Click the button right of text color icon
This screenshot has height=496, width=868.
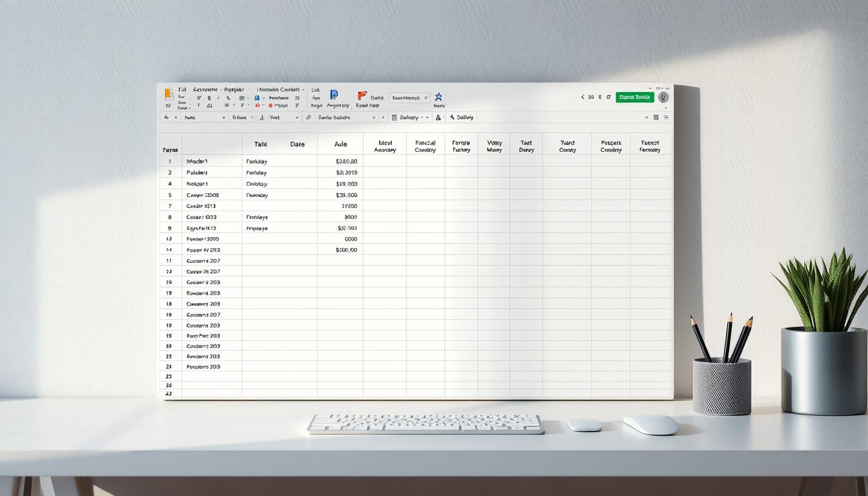click(x=462, y=118)
